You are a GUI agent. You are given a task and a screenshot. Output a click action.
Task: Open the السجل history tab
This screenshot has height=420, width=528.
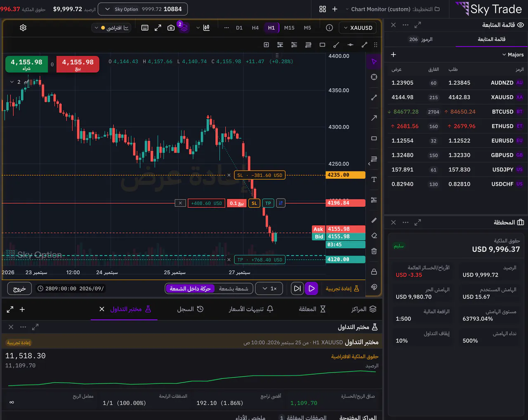tap(190, 309)
